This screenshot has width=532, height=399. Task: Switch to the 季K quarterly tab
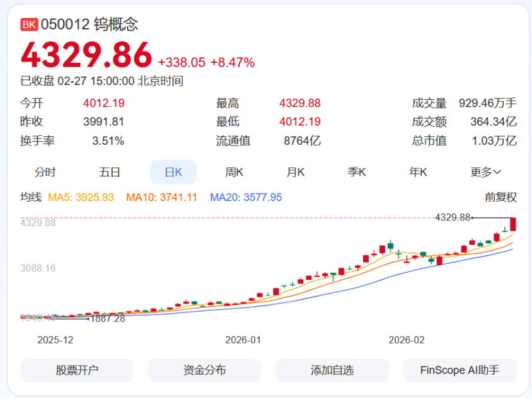tap(356, 172)
